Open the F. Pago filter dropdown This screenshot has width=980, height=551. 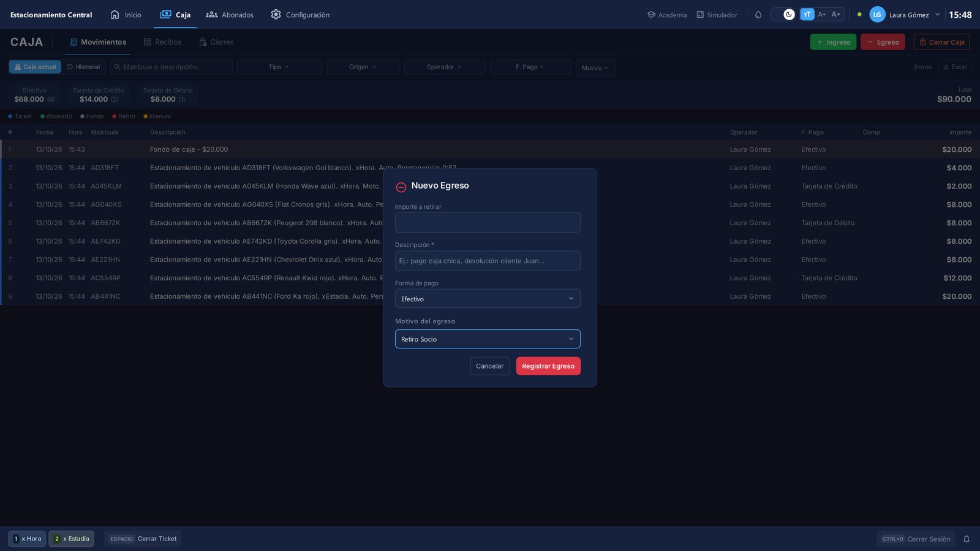[x=530, y=67]
